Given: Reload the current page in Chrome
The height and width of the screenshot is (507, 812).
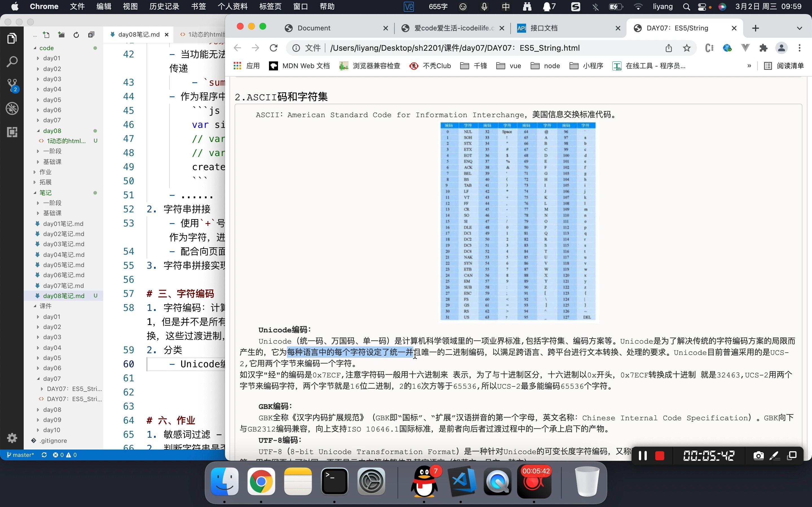Looking at the screenshot, I should tap(273, 48).
